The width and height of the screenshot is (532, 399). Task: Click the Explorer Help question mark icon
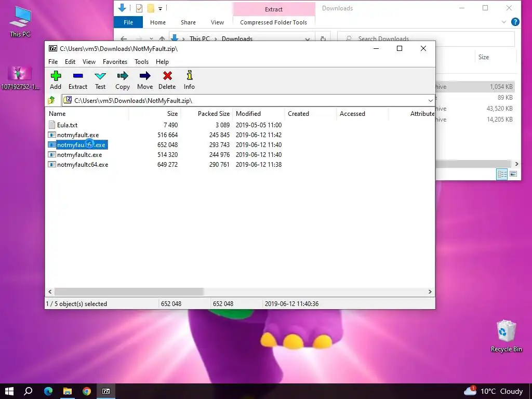515,22
